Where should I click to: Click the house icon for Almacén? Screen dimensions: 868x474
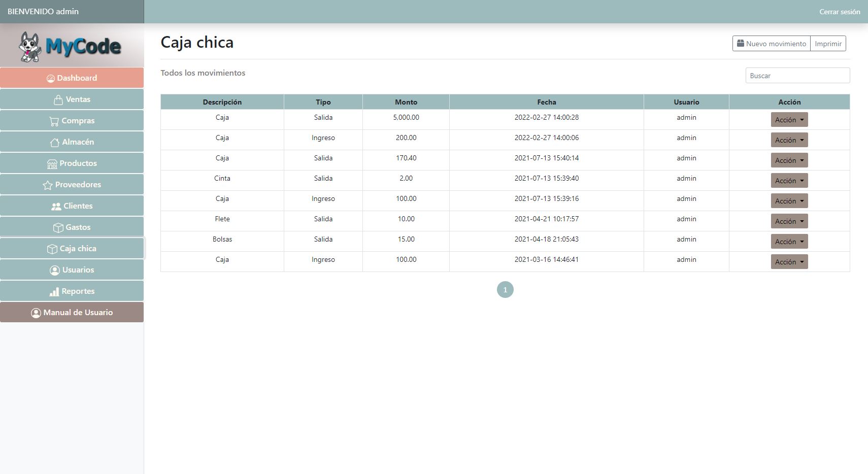pyautogui.click(x=55, y=143)
